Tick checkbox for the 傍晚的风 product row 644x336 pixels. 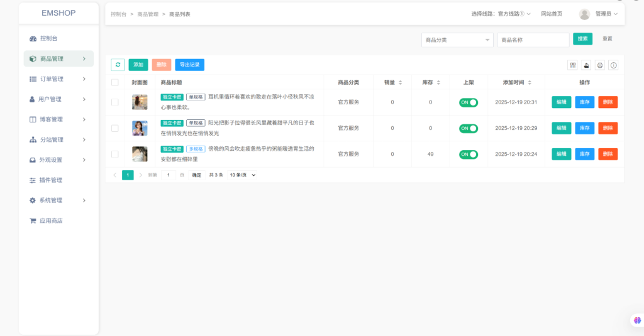coord(115,154)
